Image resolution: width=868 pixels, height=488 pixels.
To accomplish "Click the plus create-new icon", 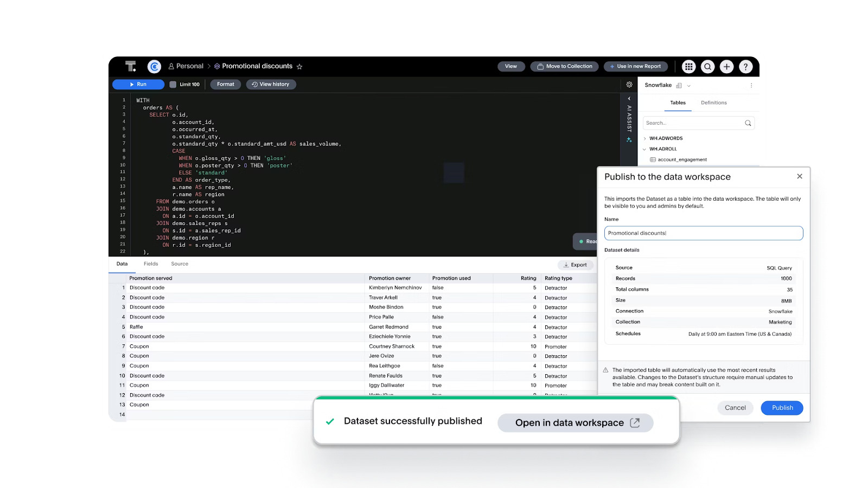I will pyautogui.click(x=726, y=66).
